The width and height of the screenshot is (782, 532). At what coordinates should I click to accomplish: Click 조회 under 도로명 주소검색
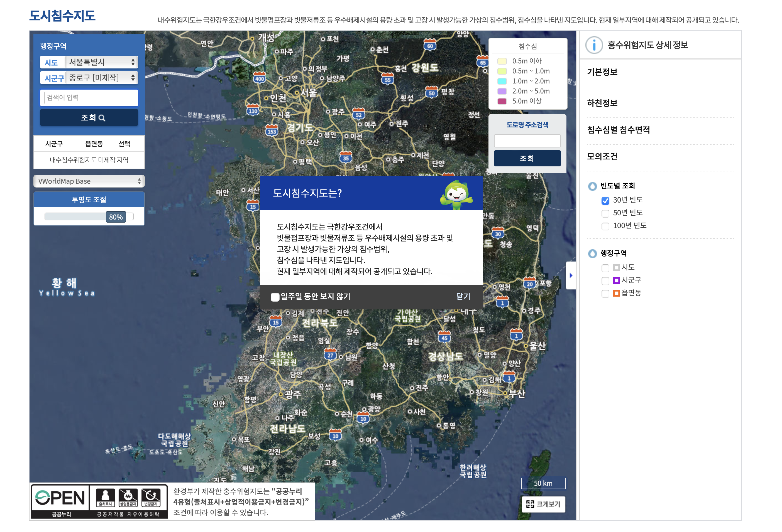[x=527, y=158]
